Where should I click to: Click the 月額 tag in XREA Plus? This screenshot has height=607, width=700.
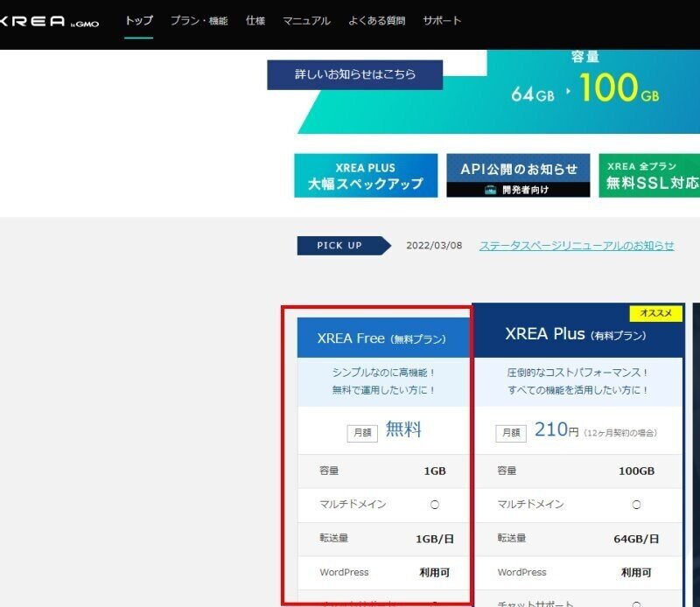coord(511,433)
